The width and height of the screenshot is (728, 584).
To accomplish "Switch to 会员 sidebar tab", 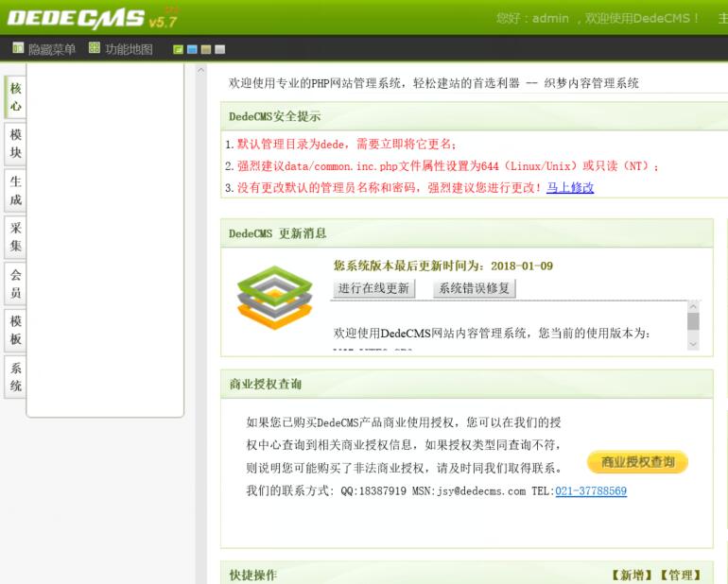I will pyautogui.click(x=15, y=283).
